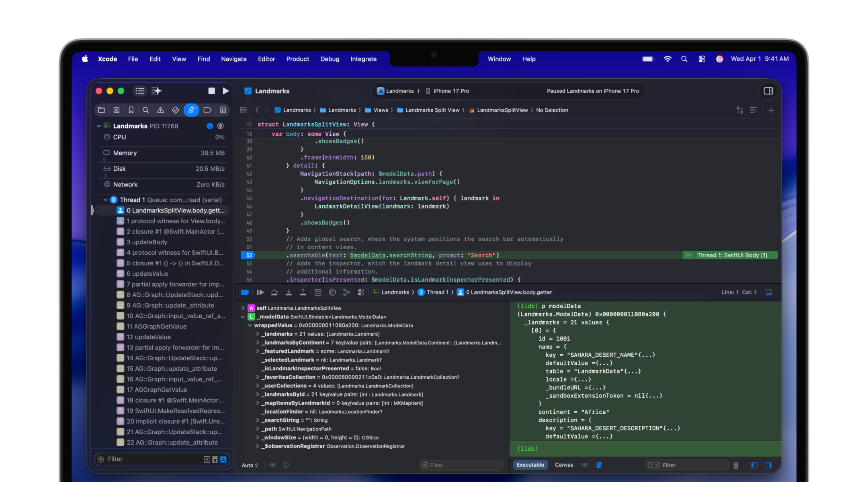Viewport: 868px width, 482px height.
Task: Deactivate breakpoints with blue tag toggle
Action: tap(245, 292)
